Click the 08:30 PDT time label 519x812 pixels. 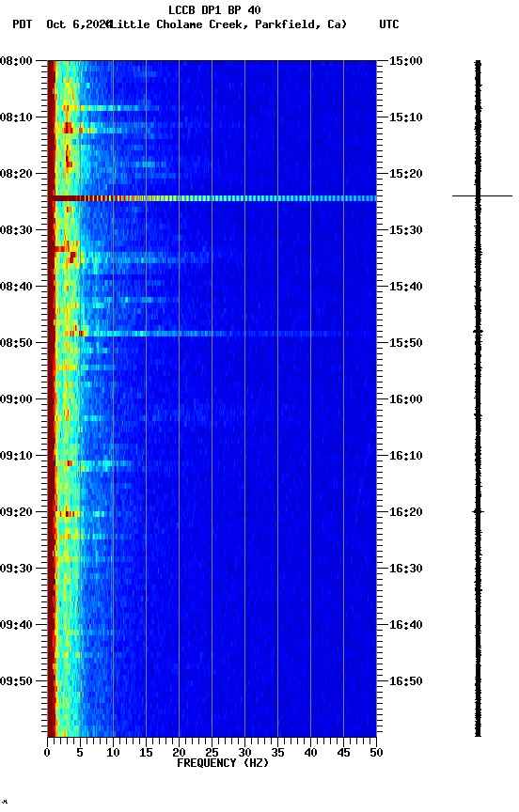coord(16,230)
